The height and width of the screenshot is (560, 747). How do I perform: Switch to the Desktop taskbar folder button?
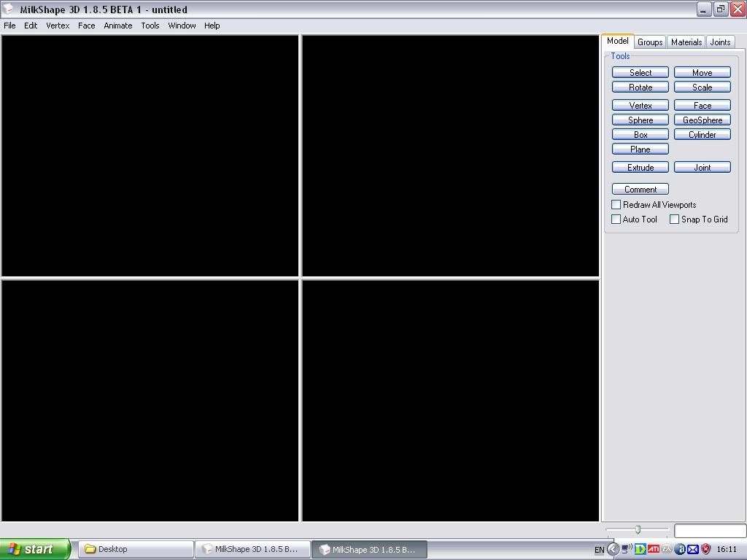point(136,549)
